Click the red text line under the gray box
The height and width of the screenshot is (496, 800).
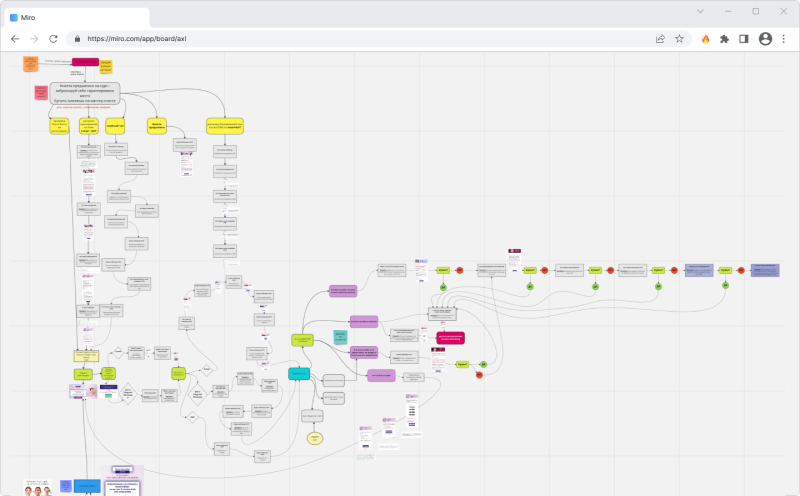point(83,107)
